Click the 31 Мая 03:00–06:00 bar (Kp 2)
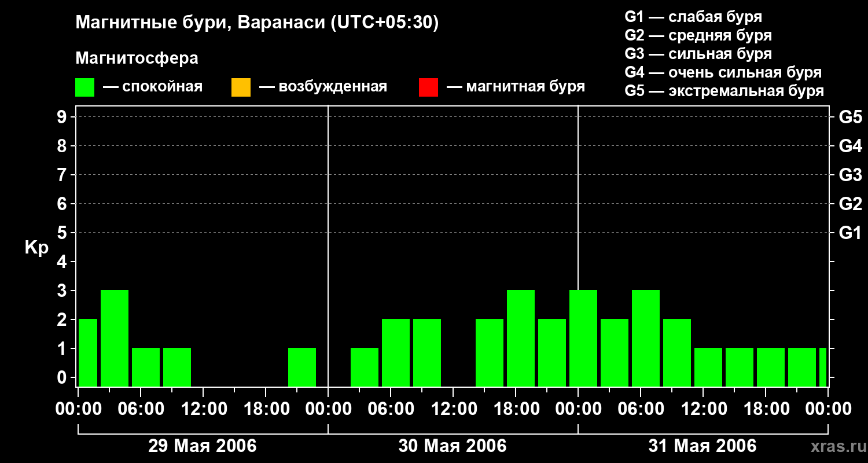868x463 pixels. pyautogui.click(x=615, y=352)
